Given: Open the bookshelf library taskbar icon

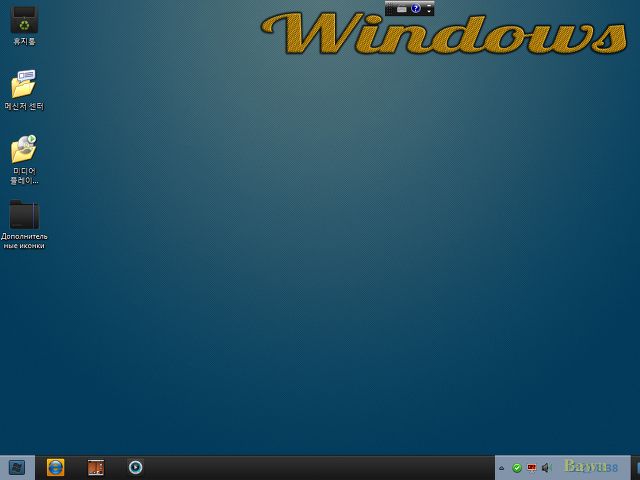Looking at the screenshot, I should (96, 468).
